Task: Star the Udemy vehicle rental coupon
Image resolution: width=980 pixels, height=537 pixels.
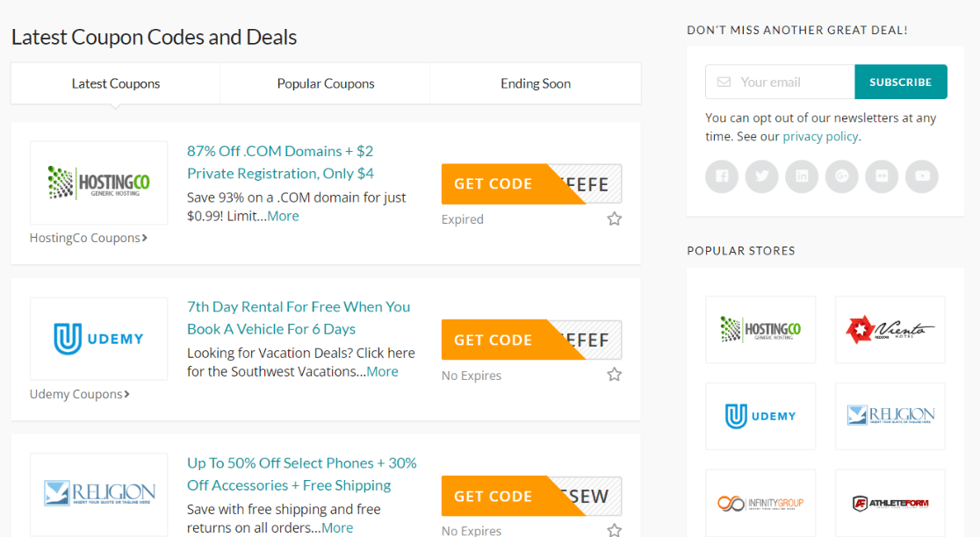Action: tap(615, 375)
